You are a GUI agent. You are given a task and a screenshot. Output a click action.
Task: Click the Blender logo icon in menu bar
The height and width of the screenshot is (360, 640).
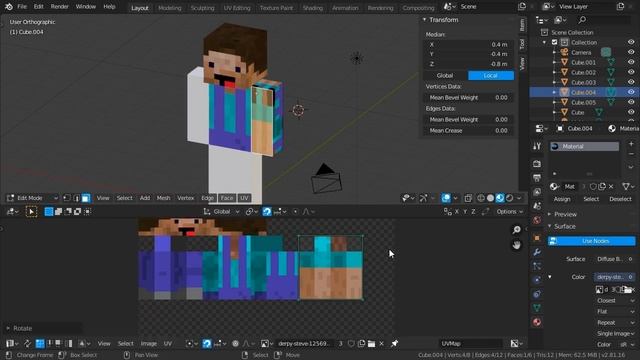[9, 7]
